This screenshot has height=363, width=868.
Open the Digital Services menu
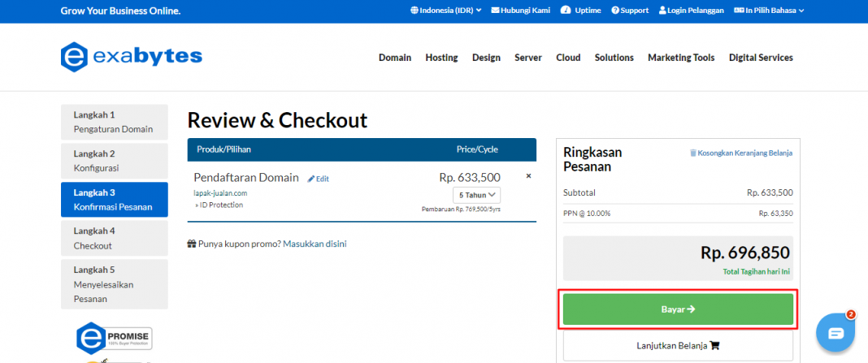tap(761, 58)
